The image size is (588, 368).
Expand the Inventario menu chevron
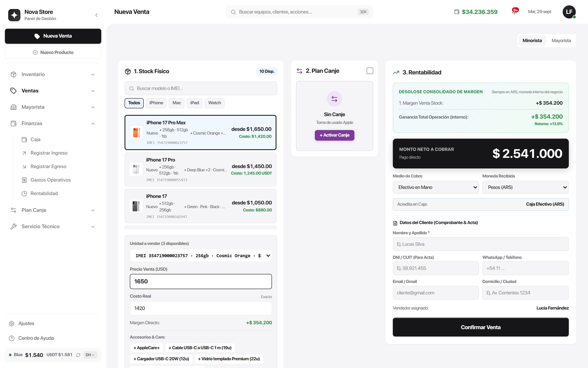coord(93,74)
